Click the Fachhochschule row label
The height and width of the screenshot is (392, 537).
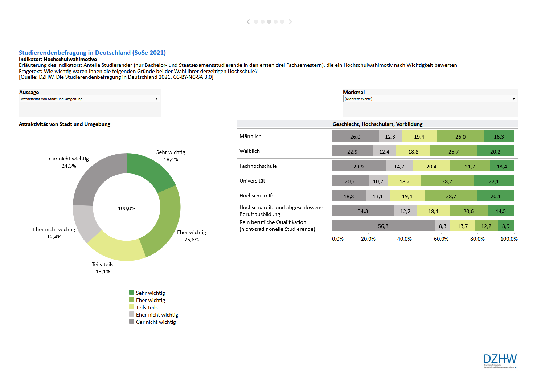[258, 166]
